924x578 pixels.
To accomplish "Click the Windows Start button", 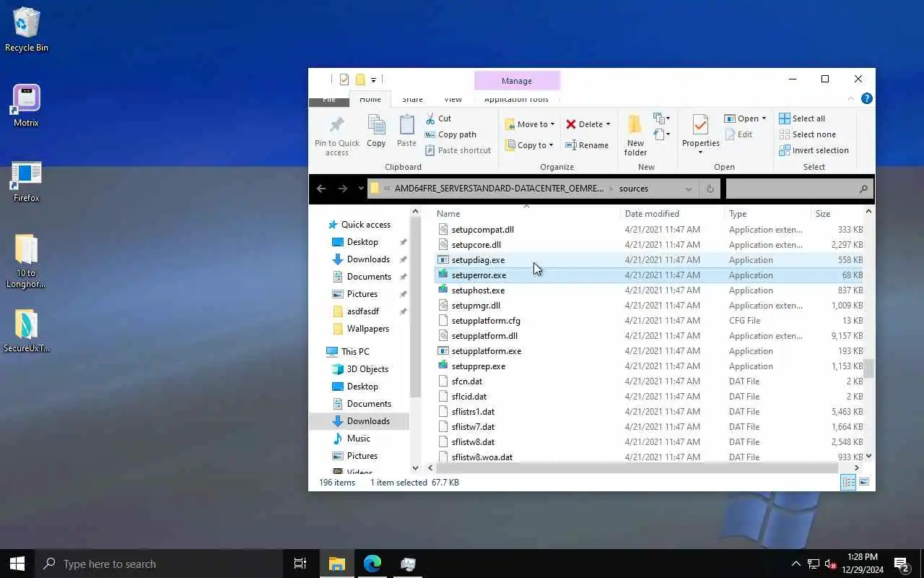I will click(x=17, y=564).
